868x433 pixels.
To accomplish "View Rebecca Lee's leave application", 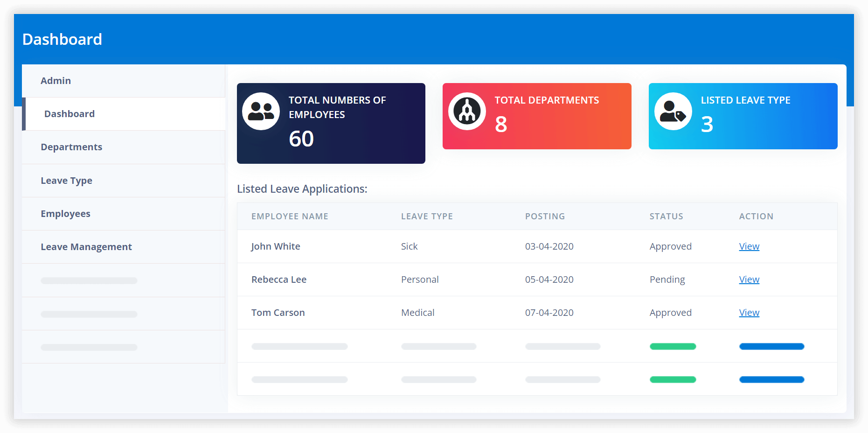I will pos(749,279).
